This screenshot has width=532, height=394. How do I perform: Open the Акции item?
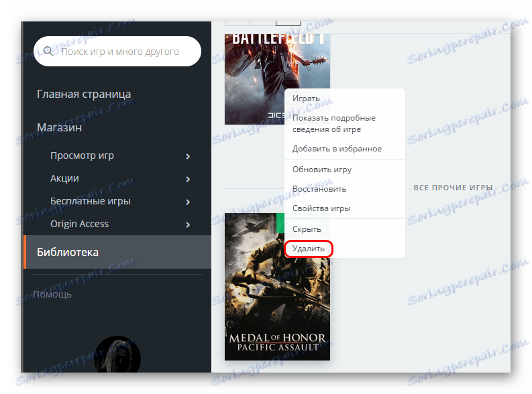pyautogui.click(x=64, y=178)
